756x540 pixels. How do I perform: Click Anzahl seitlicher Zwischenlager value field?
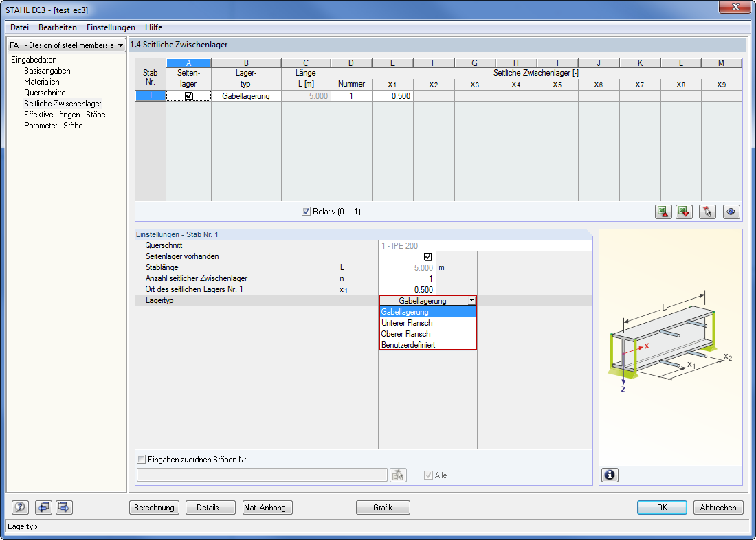pos(407,279)
